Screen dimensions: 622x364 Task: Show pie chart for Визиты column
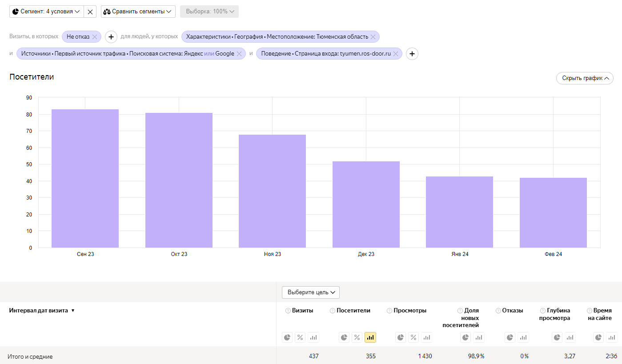(287, 337)
